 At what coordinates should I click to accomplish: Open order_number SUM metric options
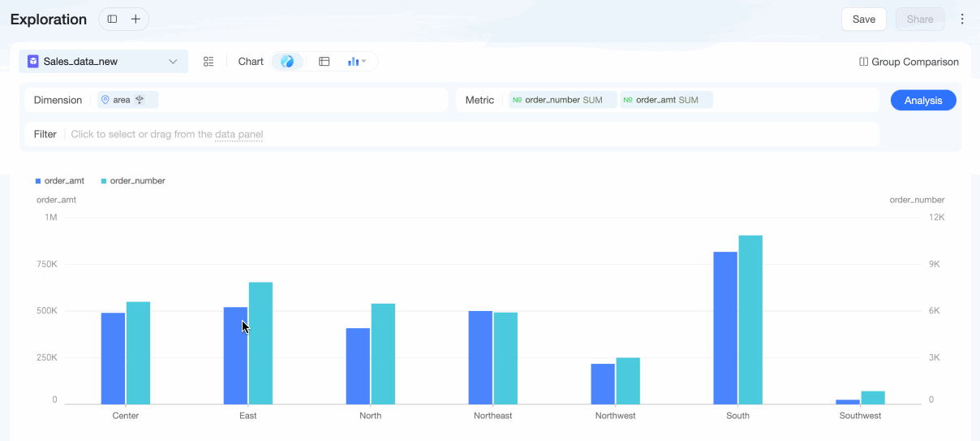pyautogui.click(x=563, y=100)
